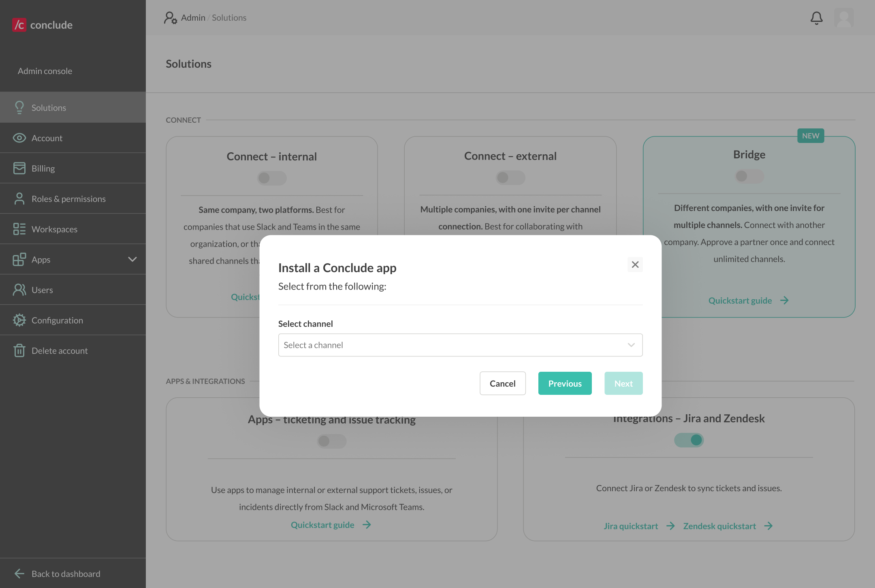Open Roles & permissions menu item

[x=73, y=198]
